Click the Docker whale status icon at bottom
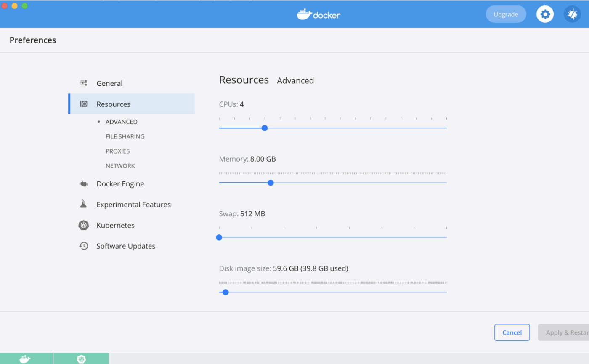589x364 pixels. tap(25, 359)
